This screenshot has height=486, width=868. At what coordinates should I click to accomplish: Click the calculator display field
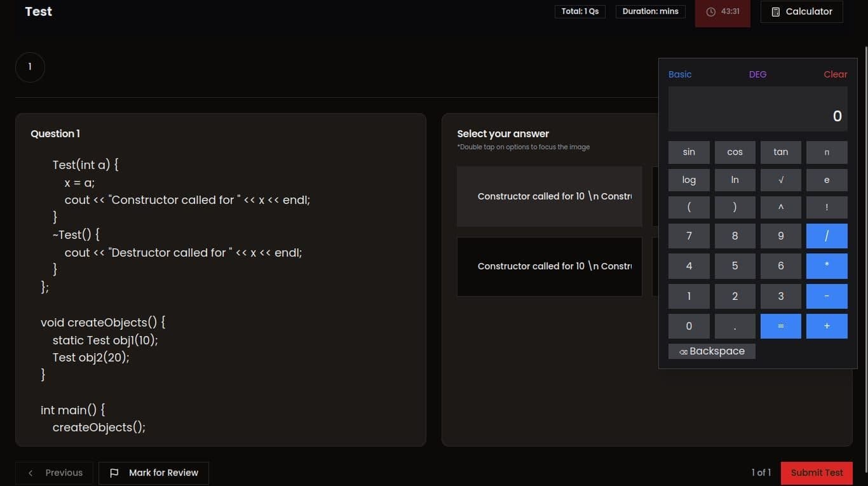pos(757,109)
